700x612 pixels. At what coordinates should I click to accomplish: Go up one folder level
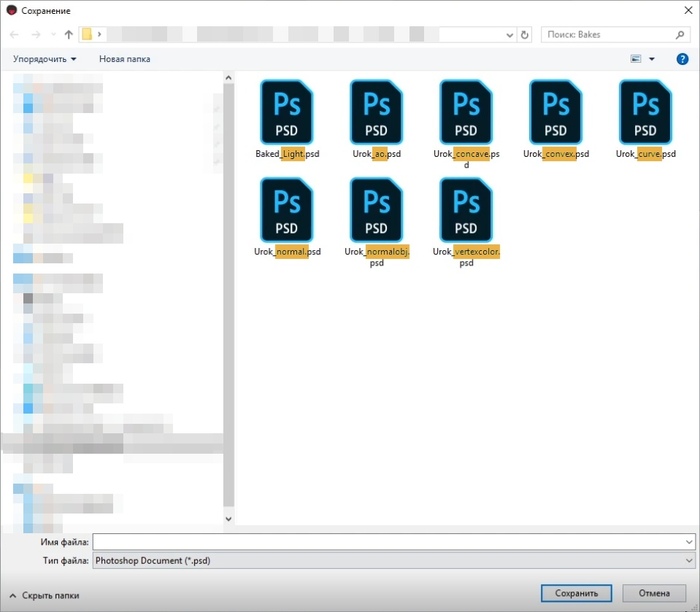click(68, 34)
